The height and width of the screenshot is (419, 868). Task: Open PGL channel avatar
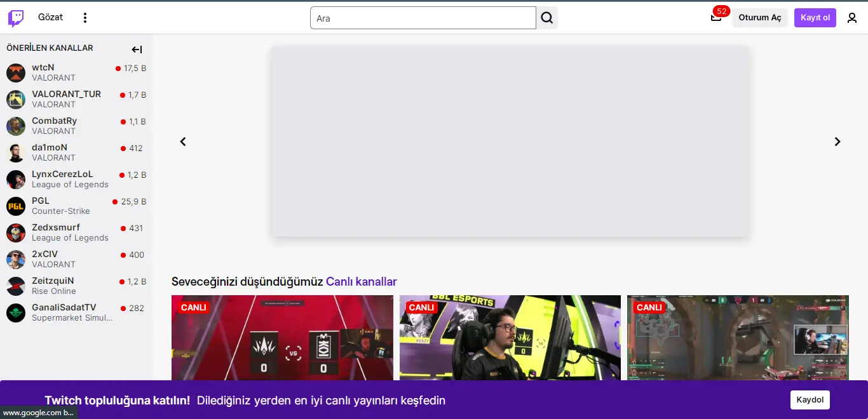click(x=16, y=206)
